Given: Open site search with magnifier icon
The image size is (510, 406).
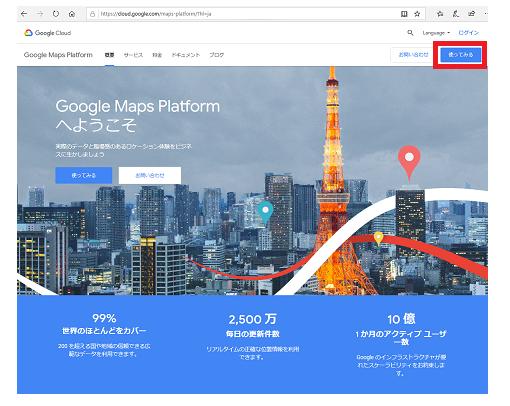Looking at the screenshot, I should tap(410, 32).
